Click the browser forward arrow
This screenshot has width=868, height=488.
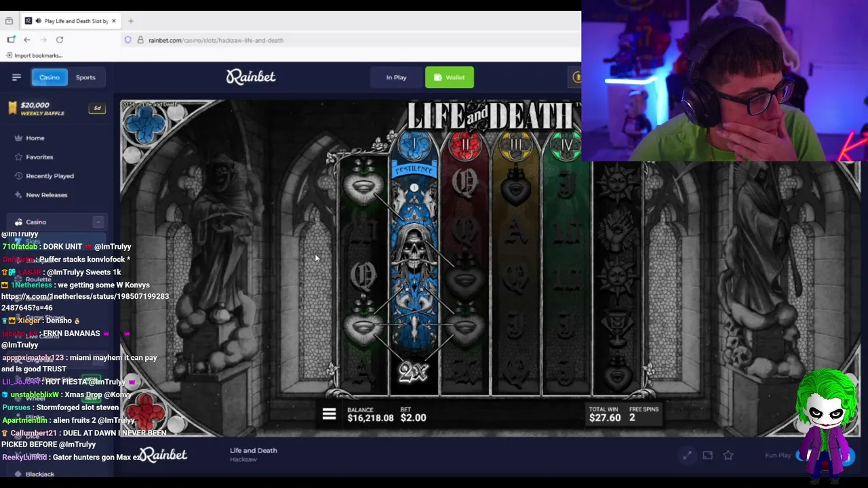(x=43, y=40)
